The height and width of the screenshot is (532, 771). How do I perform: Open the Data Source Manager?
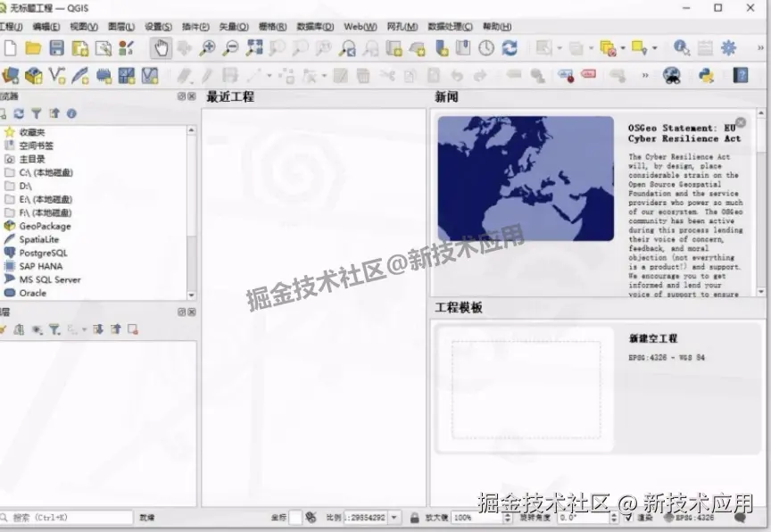[x=12, y=75]
